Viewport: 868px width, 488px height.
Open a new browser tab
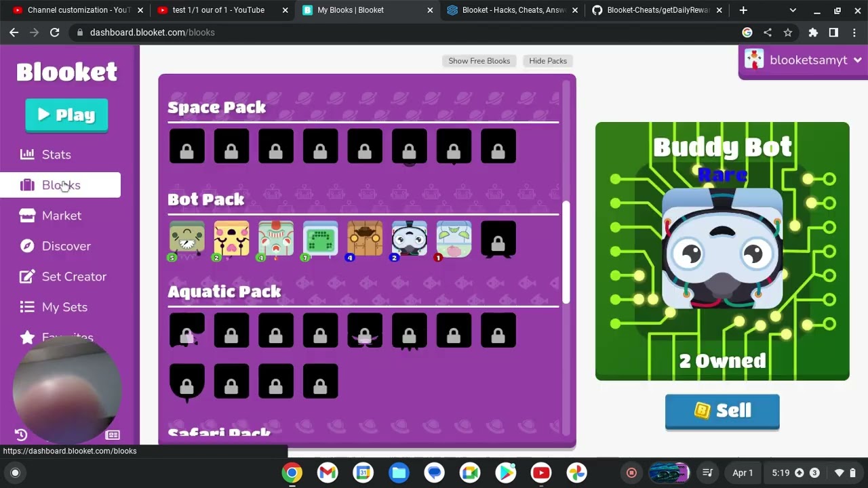[x=743, y=10]
